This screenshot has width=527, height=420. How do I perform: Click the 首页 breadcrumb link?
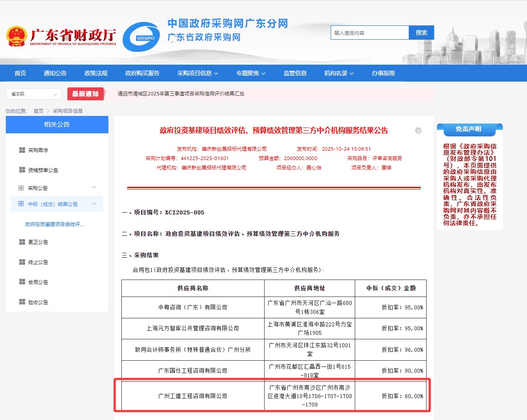tap(38, 111)
